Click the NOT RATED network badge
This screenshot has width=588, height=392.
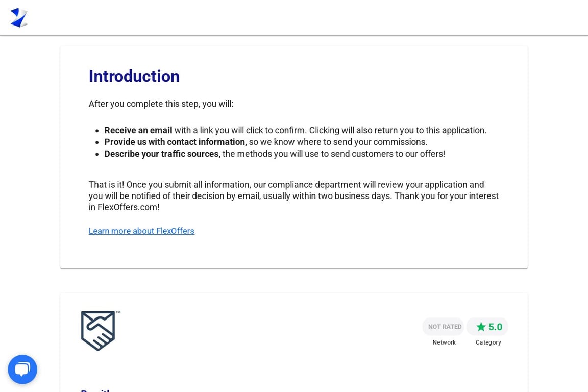(444, 326)
